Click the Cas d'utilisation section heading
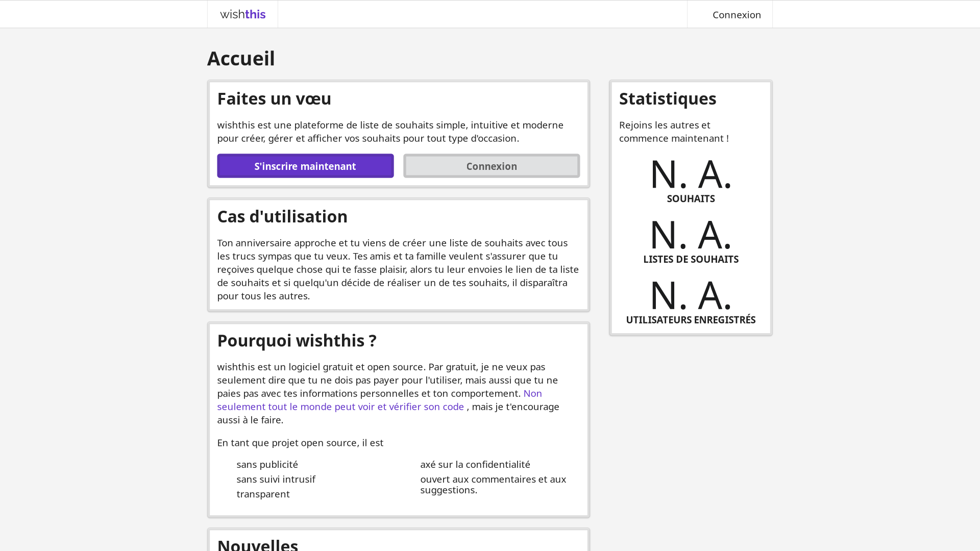This screenshot has width=980, height=551. click(282, 216)
